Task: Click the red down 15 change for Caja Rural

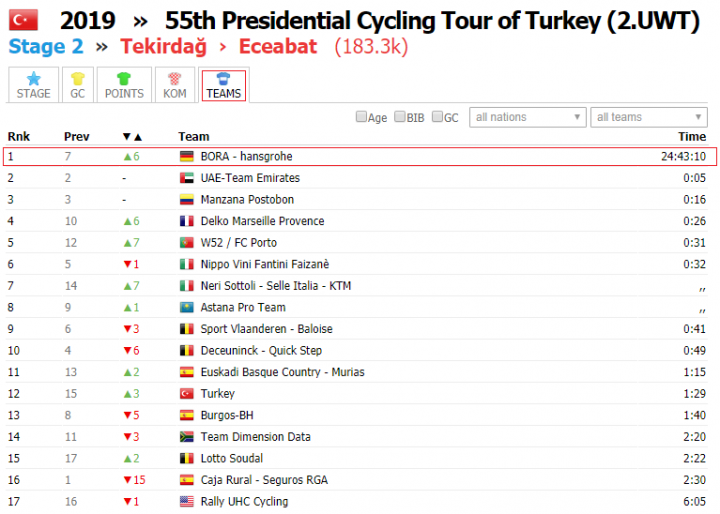Action: coord(135,480)
